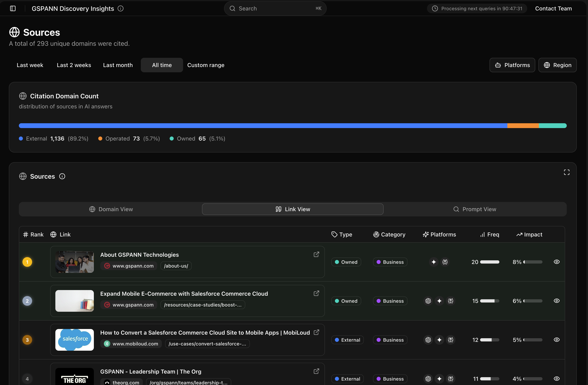The height and width of the screenshot is (385, 588).
Task: Select Last week time range
Action: tap(30, 65)
